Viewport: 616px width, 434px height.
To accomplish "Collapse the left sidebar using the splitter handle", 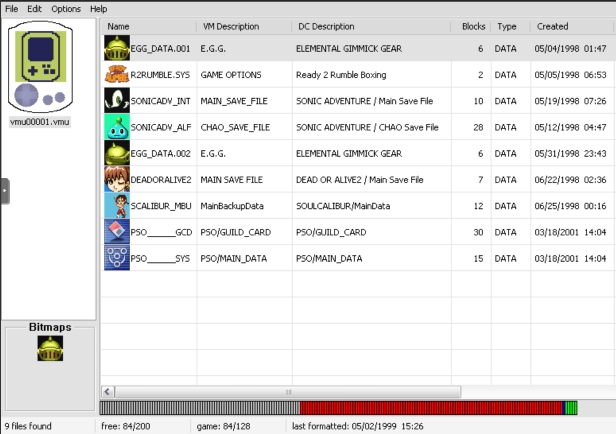I will pyautogui.click(x=4, y=191).
